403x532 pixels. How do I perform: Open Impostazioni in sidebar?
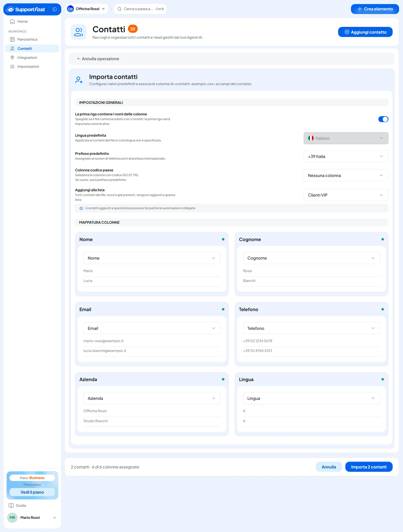pyautogui.click(x=32, y=67)
